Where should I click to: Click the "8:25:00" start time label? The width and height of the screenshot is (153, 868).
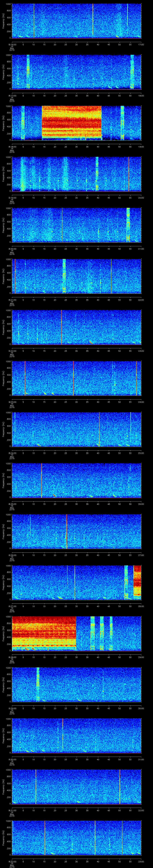point(12,504)
